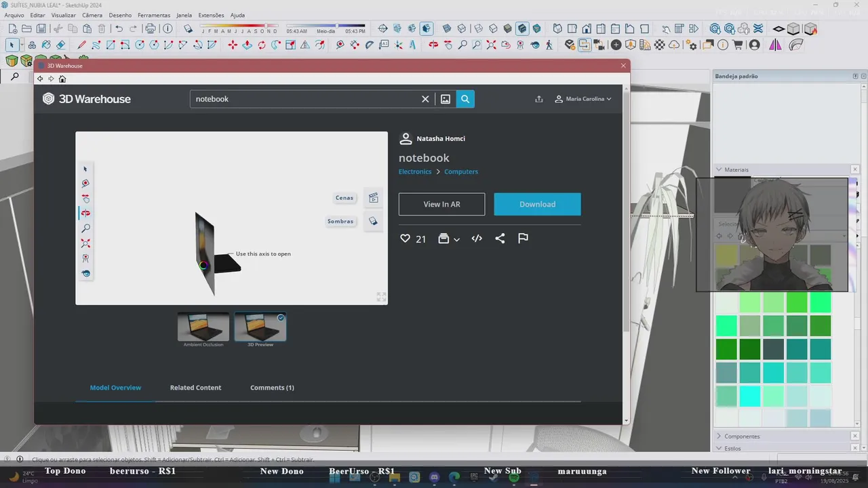Open the Comments (1) tab
Image resolution: width=868 pixels, height=488 pixels.
272,388
